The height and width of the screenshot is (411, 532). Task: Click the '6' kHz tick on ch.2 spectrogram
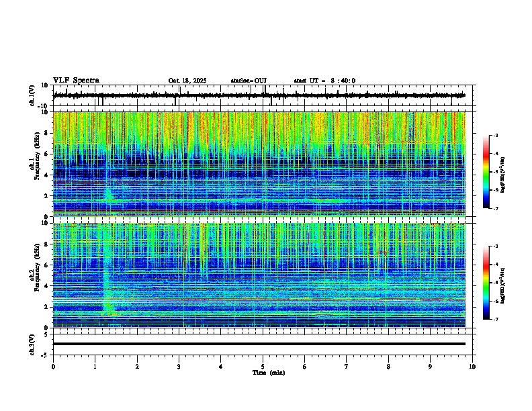(x=46, y=265)
